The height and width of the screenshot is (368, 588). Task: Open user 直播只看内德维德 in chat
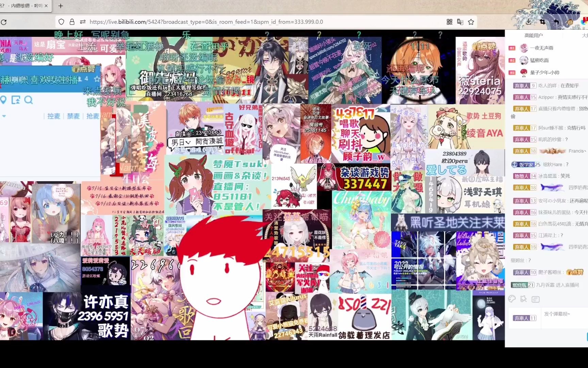556,109
